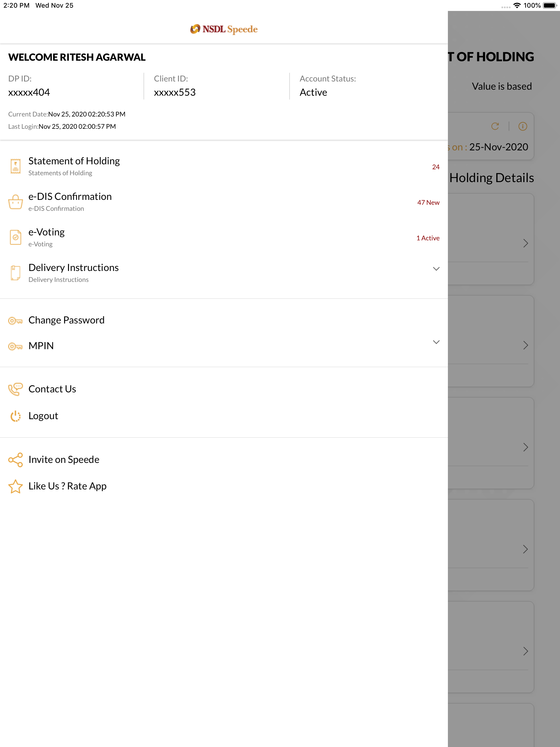Click the e-Voting document icon
The image size is (560, 747).
coord(16,237)
